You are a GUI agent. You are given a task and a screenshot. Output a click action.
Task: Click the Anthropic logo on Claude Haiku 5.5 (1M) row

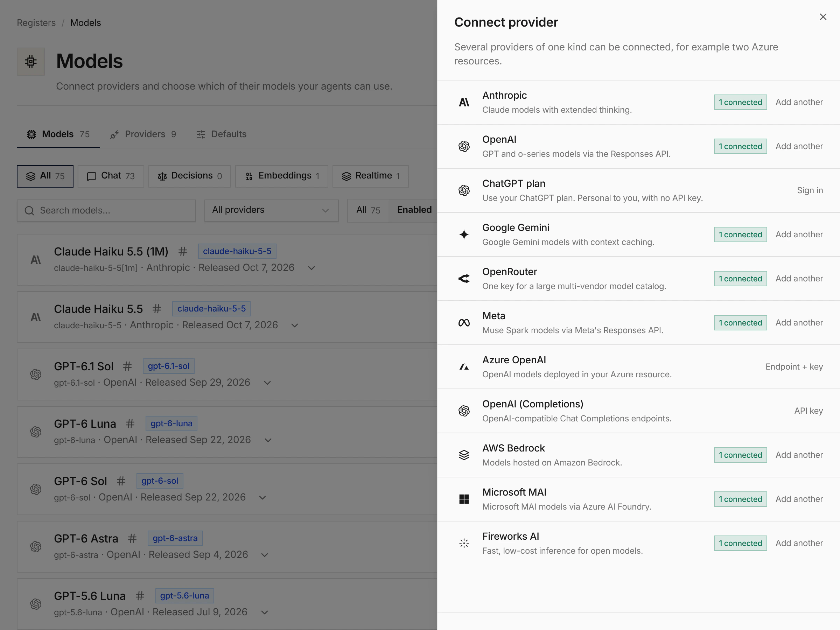35,260
